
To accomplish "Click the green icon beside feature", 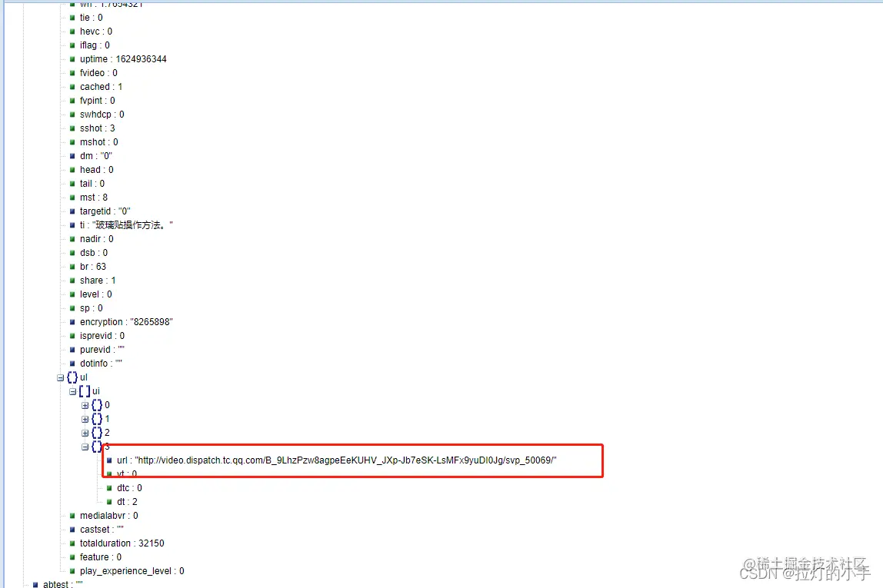I will tap(72, 557).
